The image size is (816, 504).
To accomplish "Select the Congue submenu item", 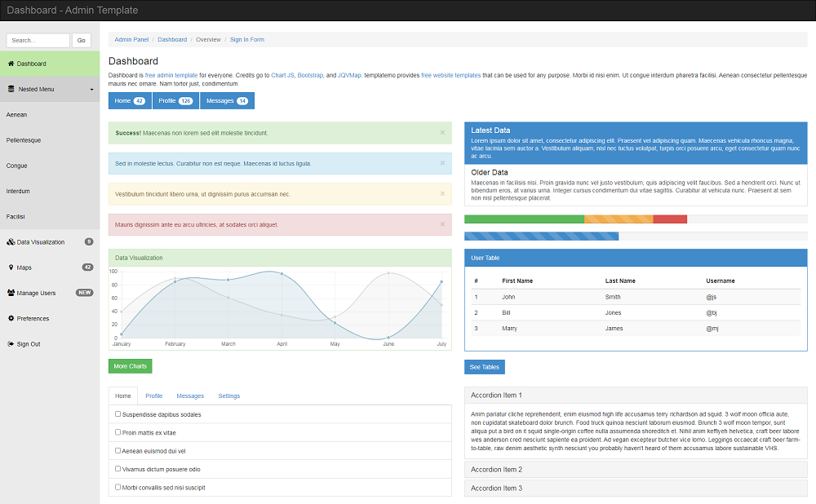I will tap(50, 166).
